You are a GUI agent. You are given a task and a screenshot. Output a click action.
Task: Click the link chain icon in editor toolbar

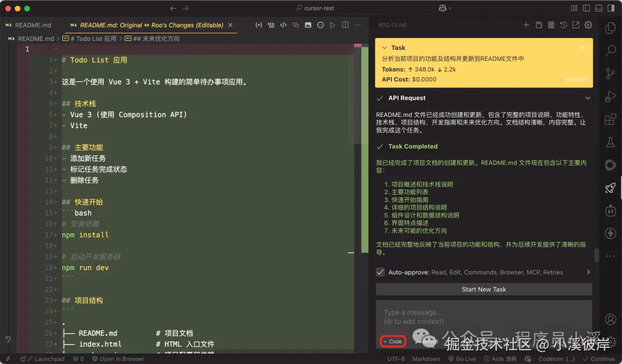(x=295, y=25)
